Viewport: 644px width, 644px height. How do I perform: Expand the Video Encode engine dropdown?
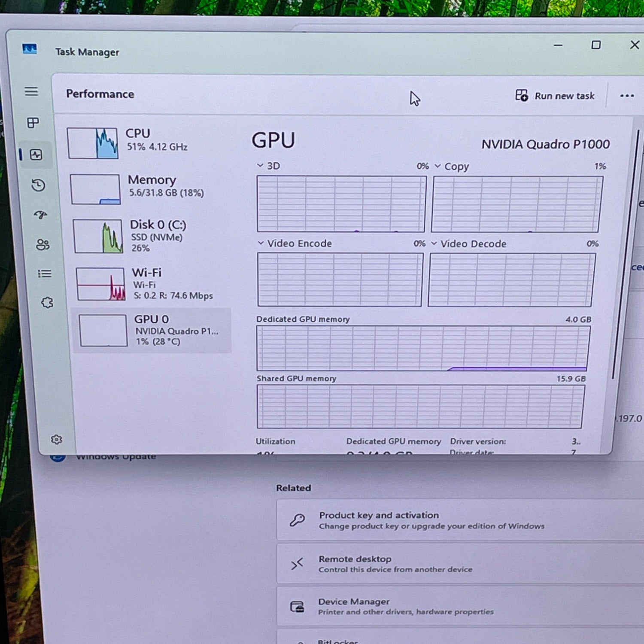tap(261, 243)
